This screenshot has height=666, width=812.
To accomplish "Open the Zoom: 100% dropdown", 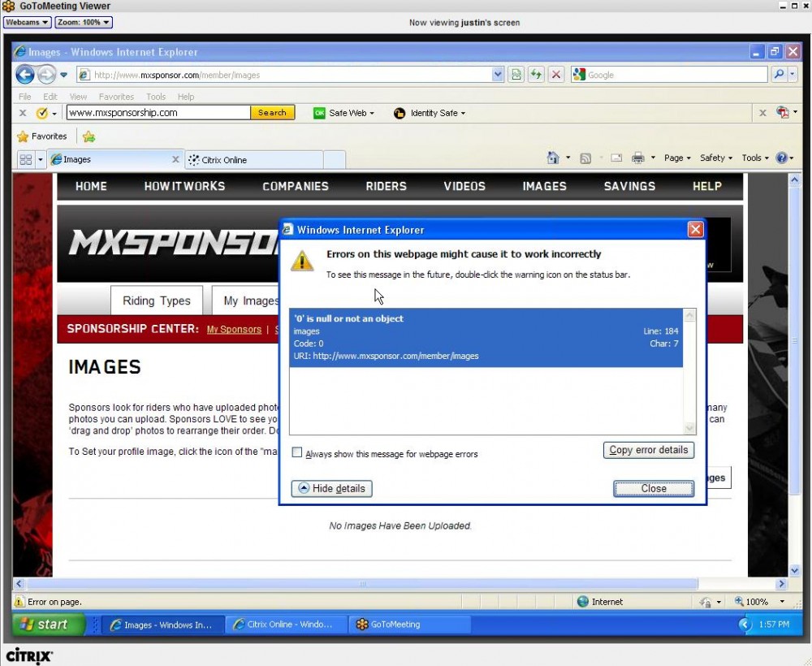I will (84, 22).
